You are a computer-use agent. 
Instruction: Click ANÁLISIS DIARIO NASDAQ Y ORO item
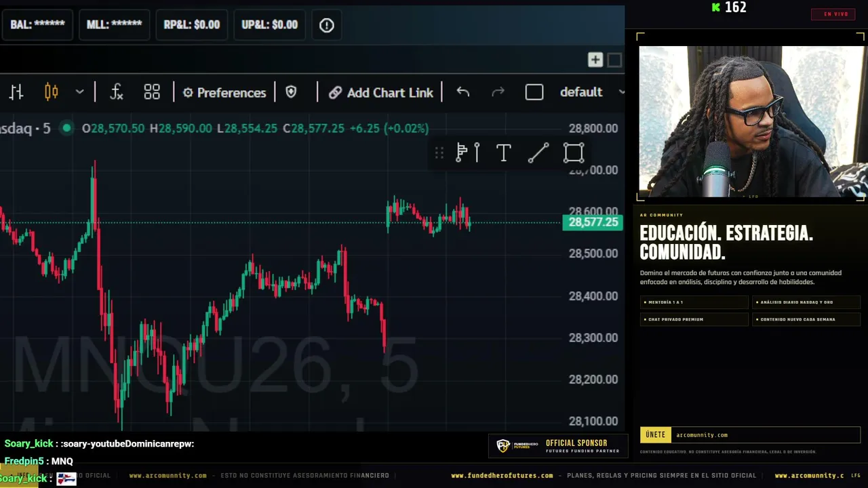click(x=806, y=302)
